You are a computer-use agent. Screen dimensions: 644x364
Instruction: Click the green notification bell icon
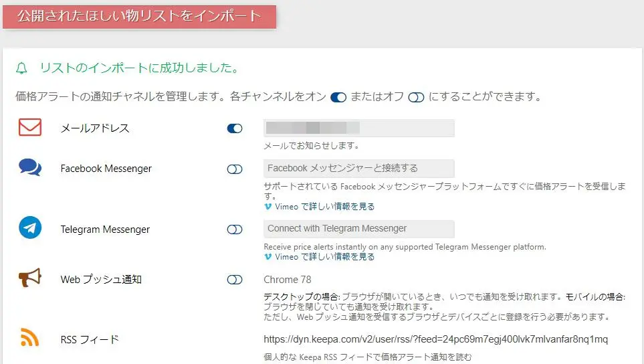tap(21, 68)
